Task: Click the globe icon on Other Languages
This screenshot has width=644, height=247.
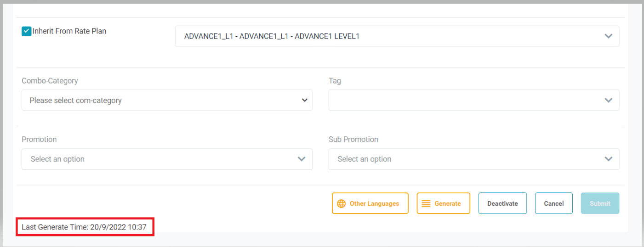Action: 341,203
